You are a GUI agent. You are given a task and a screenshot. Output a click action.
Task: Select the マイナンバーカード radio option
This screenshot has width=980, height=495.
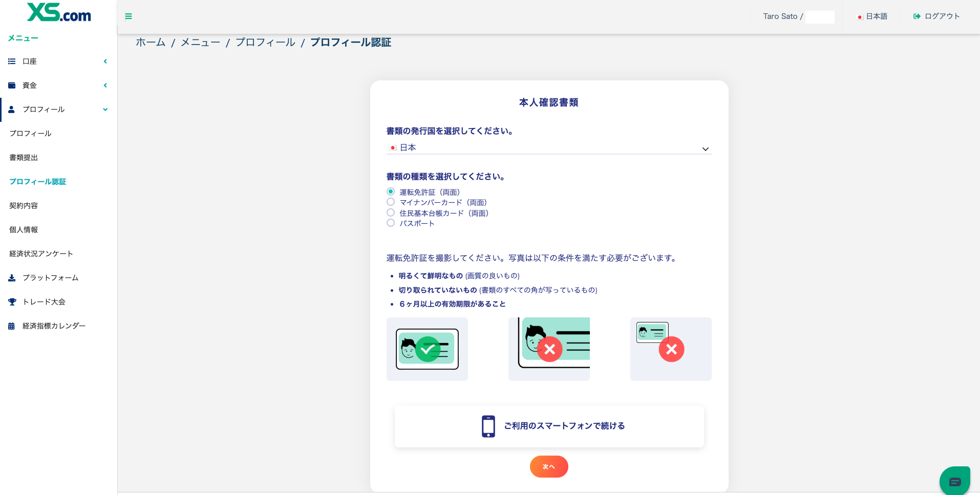[391, 202]
